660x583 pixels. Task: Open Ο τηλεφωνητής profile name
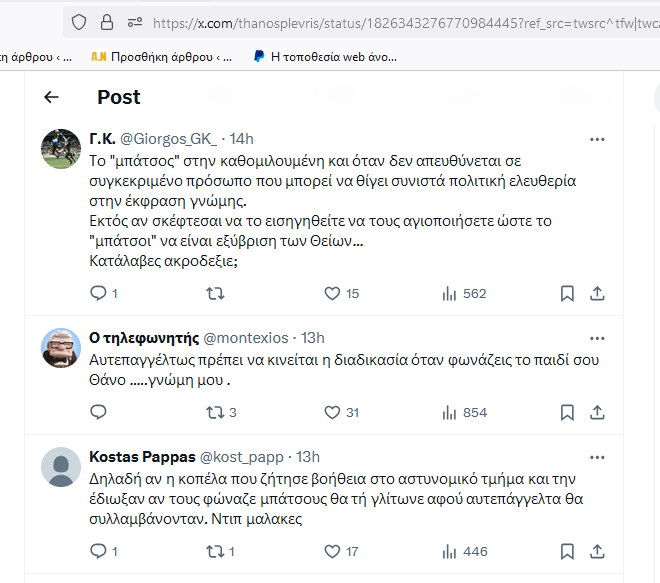(144, 338)
